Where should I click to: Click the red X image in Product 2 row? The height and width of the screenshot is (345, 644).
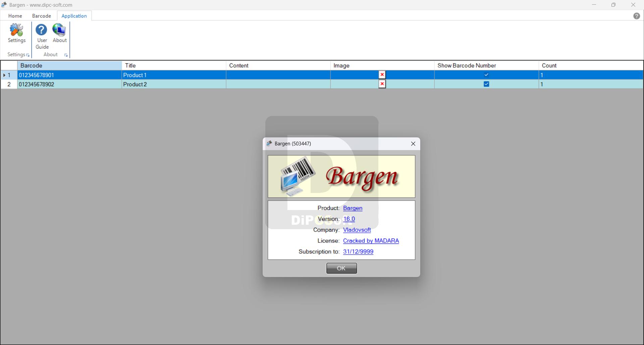coord(382,84)
